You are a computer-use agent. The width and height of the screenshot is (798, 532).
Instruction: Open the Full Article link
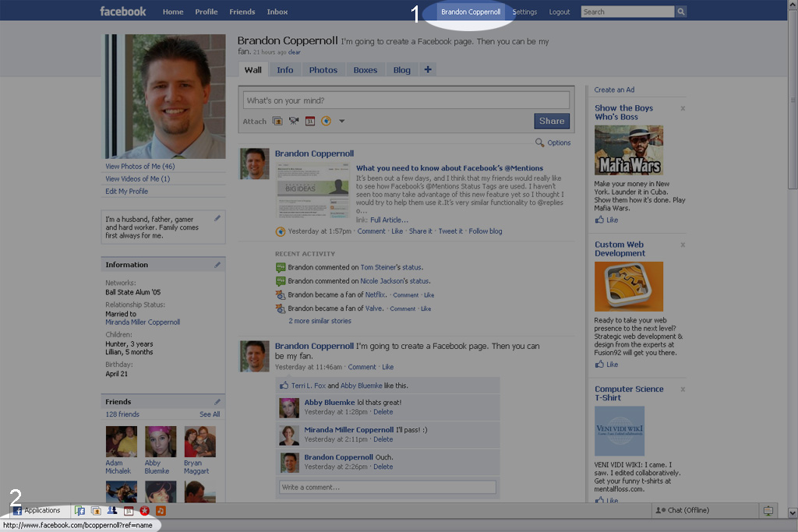tap(390, 220)
